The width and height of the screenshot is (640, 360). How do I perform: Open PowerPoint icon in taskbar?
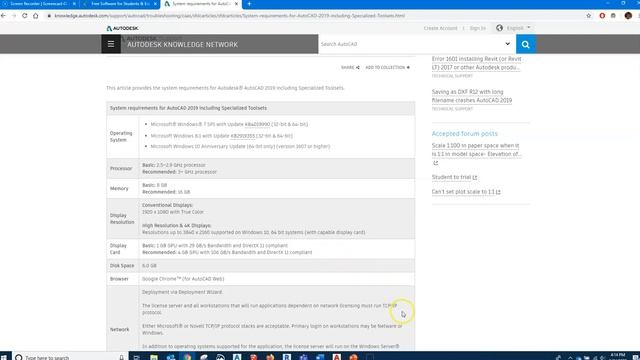pos(353,357)
